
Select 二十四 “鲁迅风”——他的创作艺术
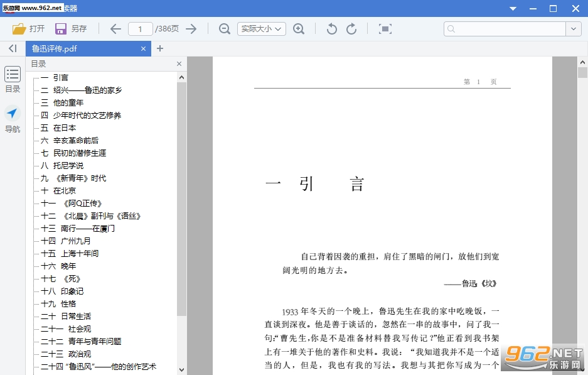(99, 367)
